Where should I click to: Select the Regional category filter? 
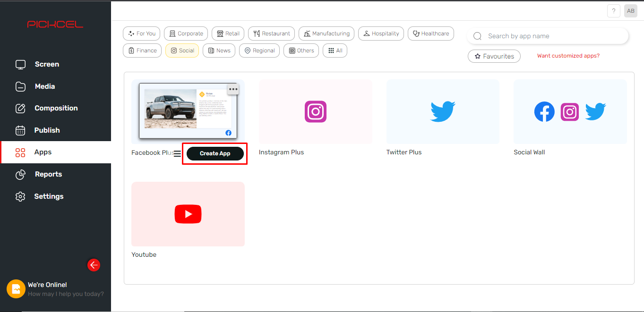(x=259, y=51)
